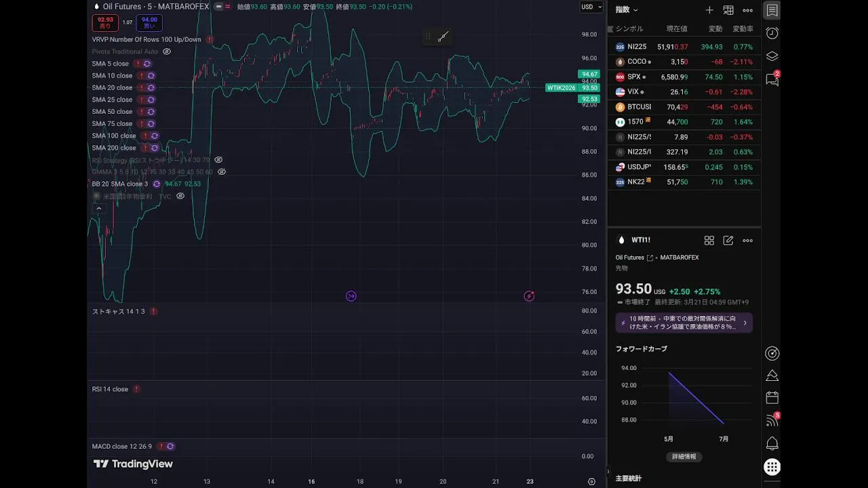Open the economic calendar icon in sidebar
This screenshot has height=488, width=868.
click(772, 398)
